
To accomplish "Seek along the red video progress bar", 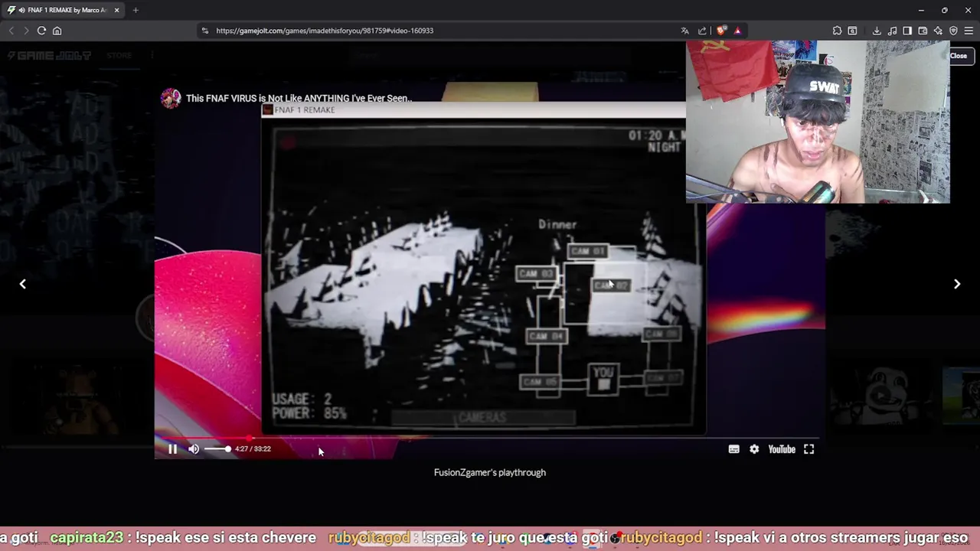I will pos(490,439).
